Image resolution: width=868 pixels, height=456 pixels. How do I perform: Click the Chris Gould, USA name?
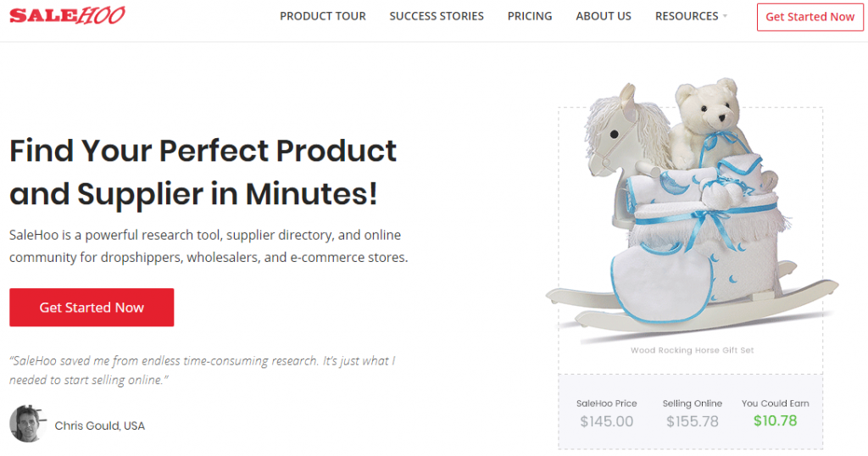tap(99, 425)
